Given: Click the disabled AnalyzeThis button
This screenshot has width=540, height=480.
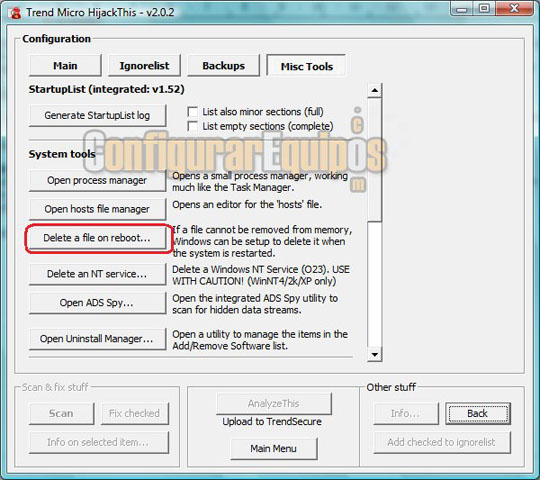Looking at the screenshot, I should 274,404.
